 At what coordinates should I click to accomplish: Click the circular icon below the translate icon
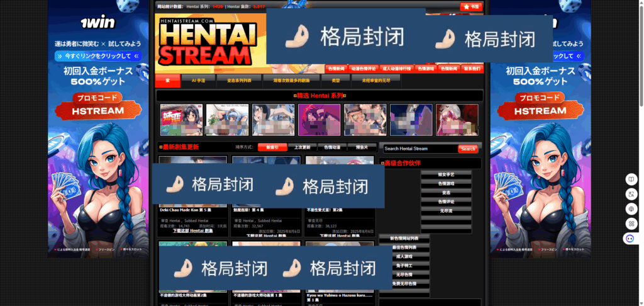pos(630,209)
